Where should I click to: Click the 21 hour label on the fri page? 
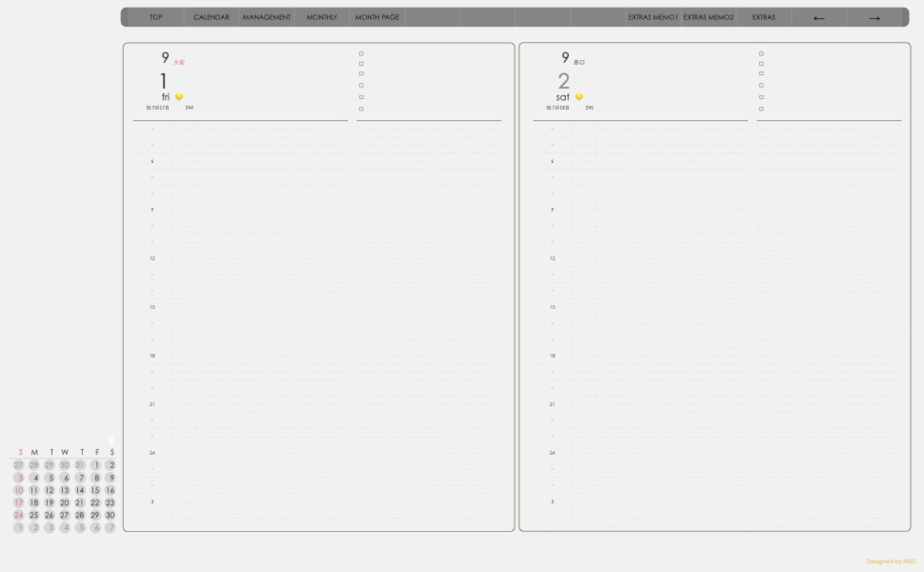152,404
